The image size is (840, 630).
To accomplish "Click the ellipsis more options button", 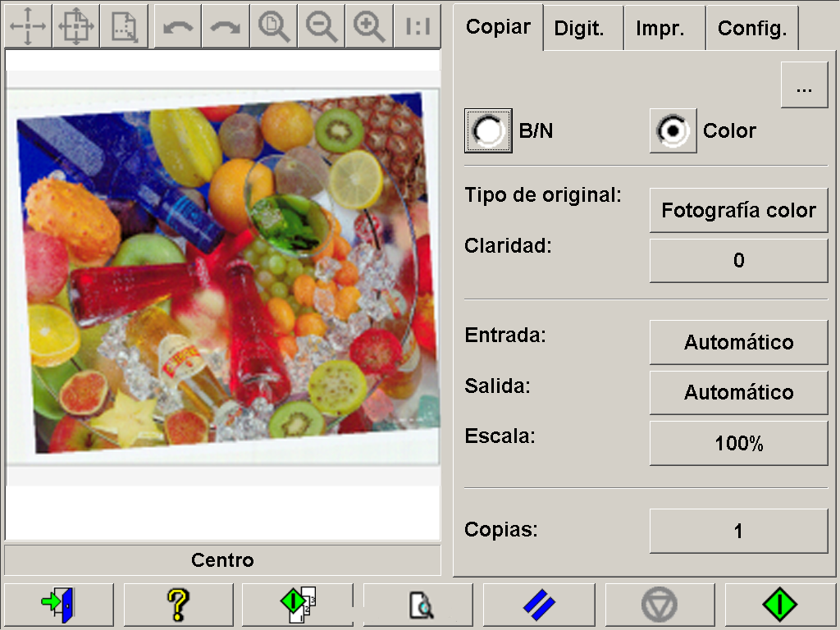I will (804, 85).
